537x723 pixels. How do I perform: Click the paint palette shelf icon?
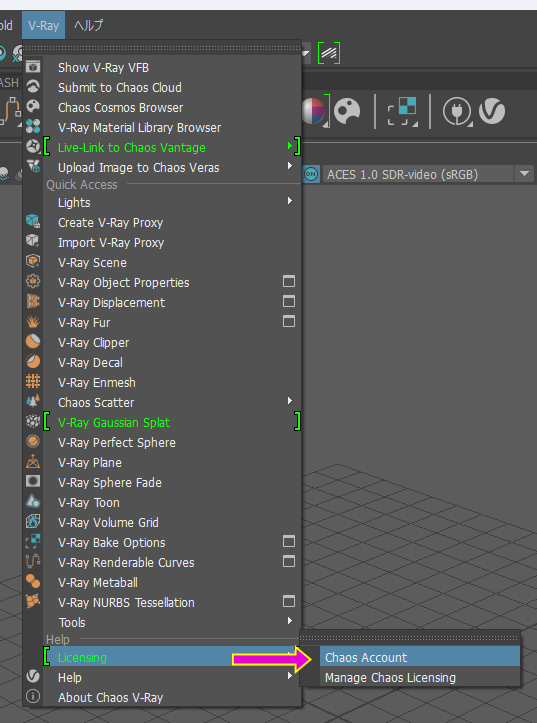(347, 111)
